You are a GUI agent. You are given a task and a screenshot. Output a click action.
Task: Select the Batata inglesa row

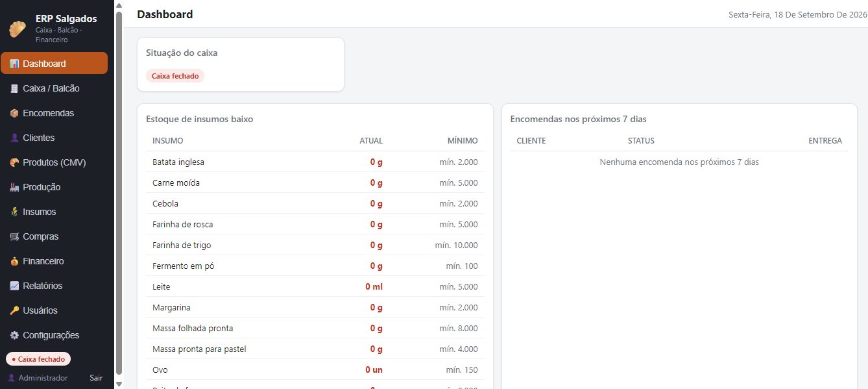pos(315,162)
